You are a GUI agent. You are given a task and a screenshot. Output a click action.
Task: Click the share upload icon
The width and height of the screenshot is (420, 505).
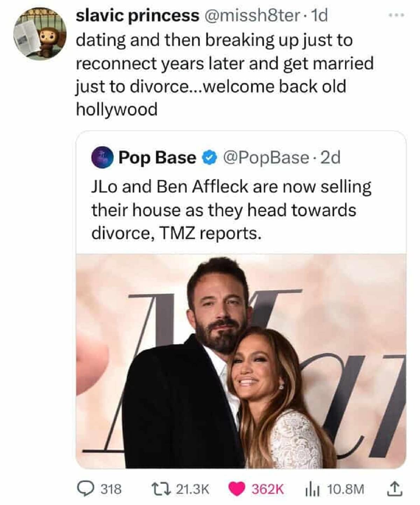point(394,489)
